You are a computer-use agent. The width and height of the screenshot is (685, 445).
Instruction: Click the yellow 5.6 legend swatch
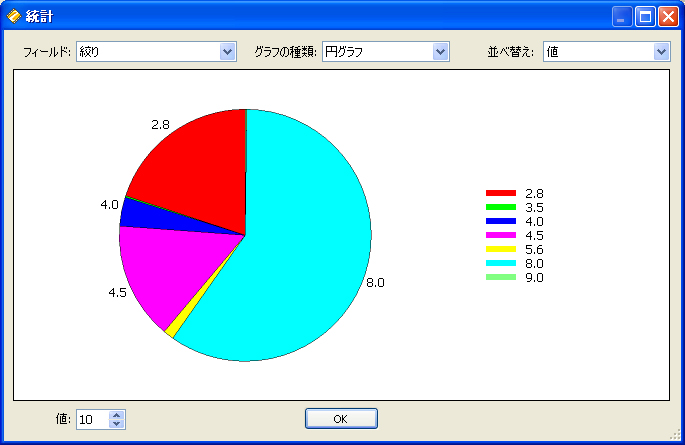pyautogui.click(x=501, y=249)
